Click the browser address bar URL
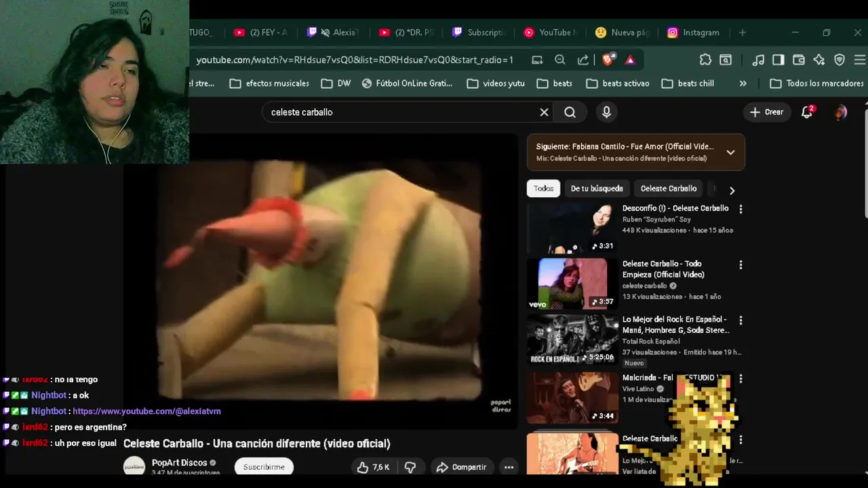868x488 pixels. click(355, 60)
